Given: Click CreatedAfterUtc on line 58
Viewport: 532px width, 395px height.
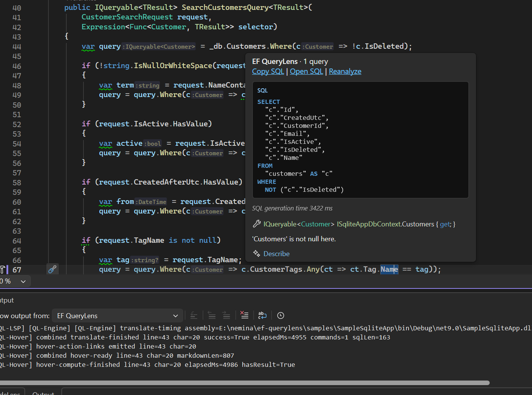Looking at the screenshot, I should [x=166, y=182].
